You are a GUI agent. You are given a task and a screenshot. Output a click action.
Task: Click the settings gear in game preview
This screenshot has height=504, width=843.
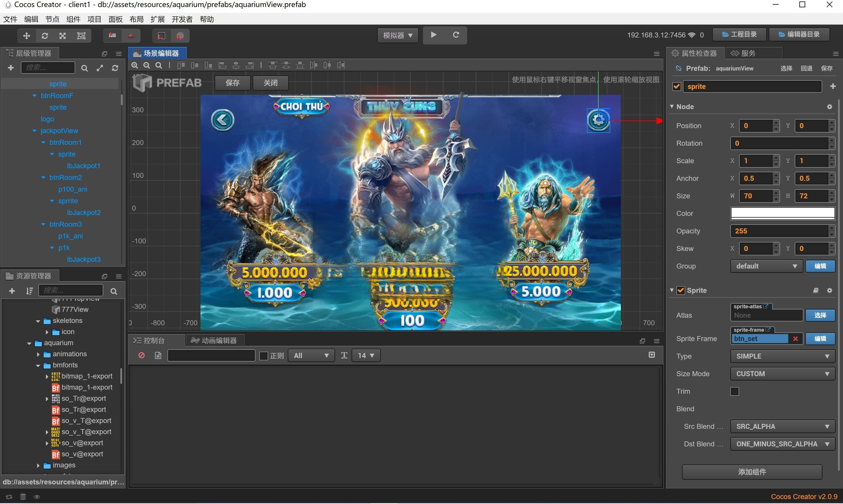tap(598, 120)
